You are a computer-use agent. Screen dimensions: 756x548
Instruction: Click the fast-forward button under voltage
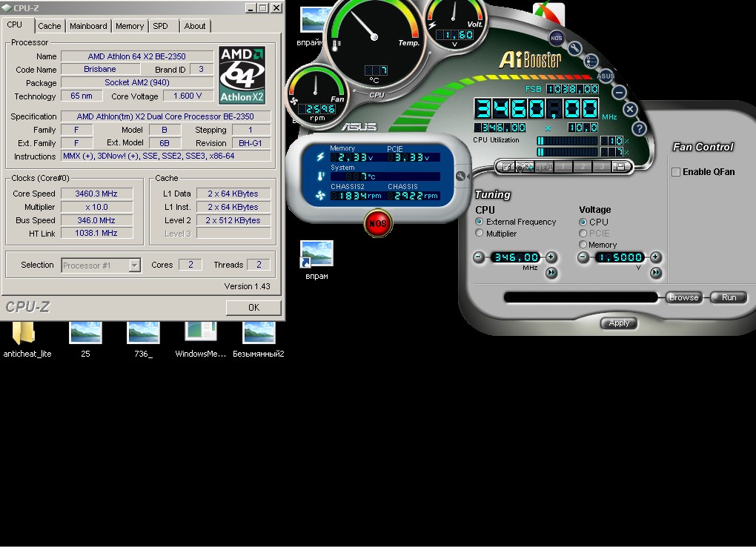(656, 273)
